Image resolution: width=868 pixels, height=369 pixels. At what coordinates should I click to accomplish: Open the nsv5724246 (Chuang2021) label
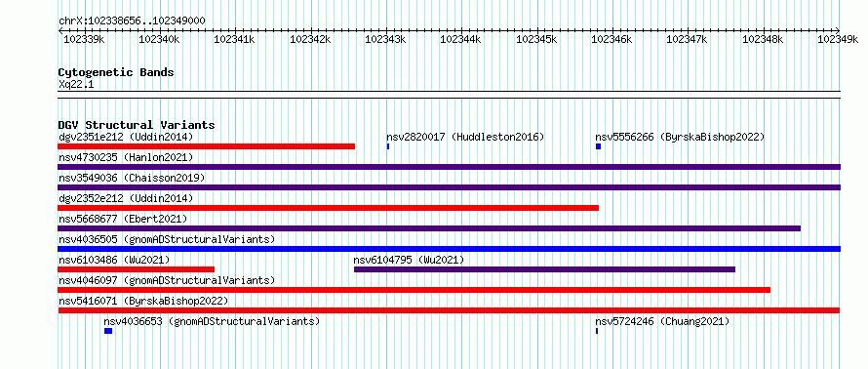[662, 321]
